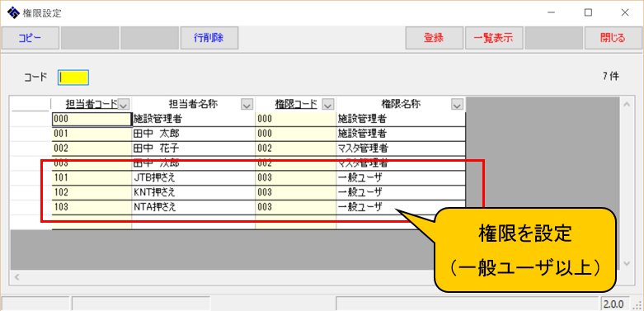Click the 田中 太郎 name cell

pos(194,134)
